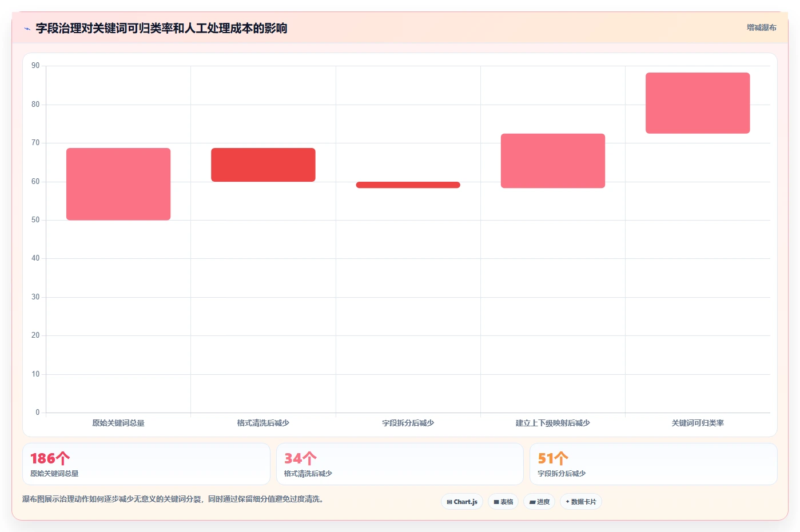The height and width of the screenshot is (532, 800).
Task: Click the 50 y-axis tick label
Action: click(35, 220)
